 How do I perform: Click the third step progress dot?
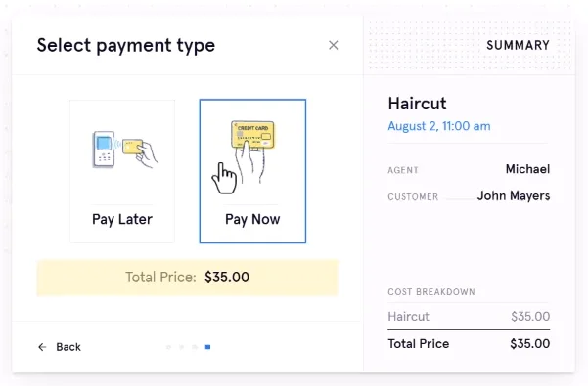pos(195,347)
